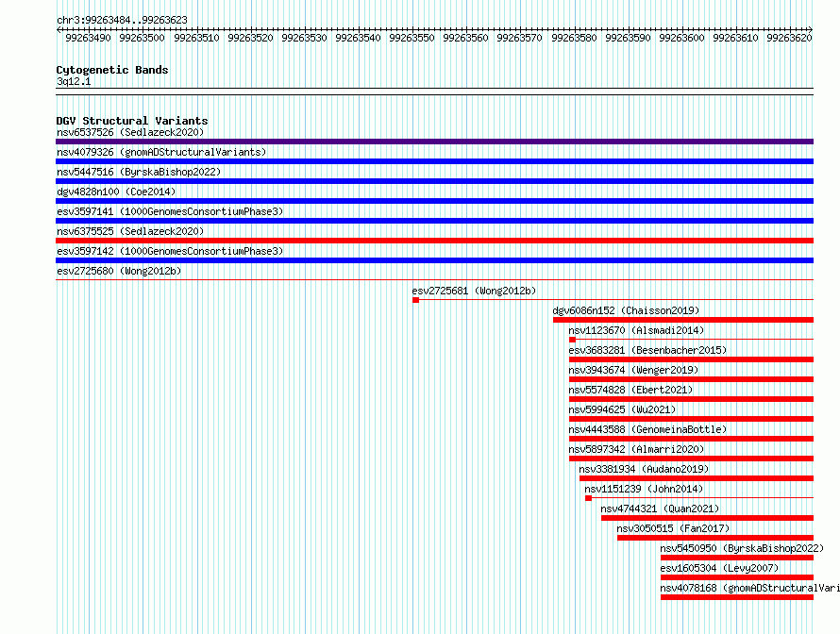The image size is (840, 634).
Task: Select the dark purple nsv6537526 variant bar
Action: (434, 142)
